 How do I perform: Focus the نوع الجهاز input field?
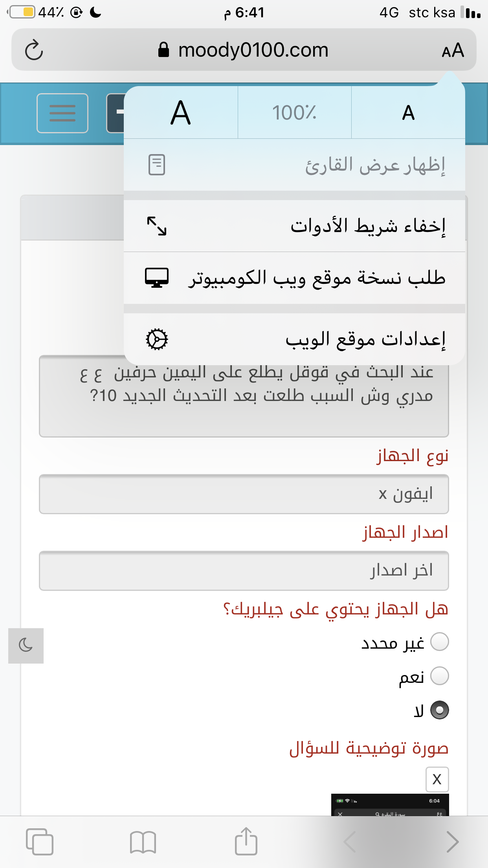[244, 494]
